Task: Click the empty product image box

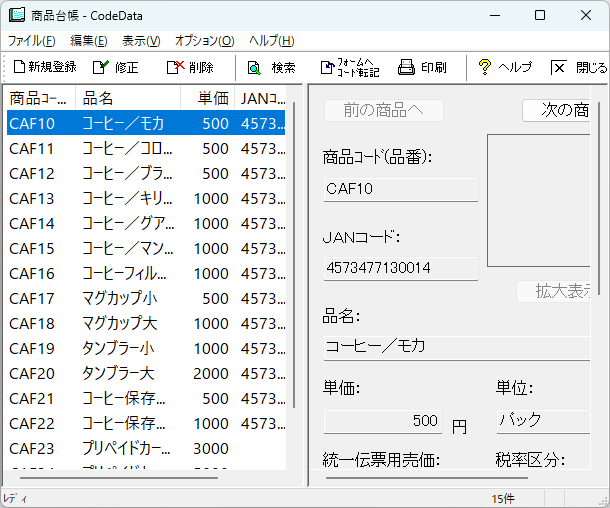Action: point(539,201)
